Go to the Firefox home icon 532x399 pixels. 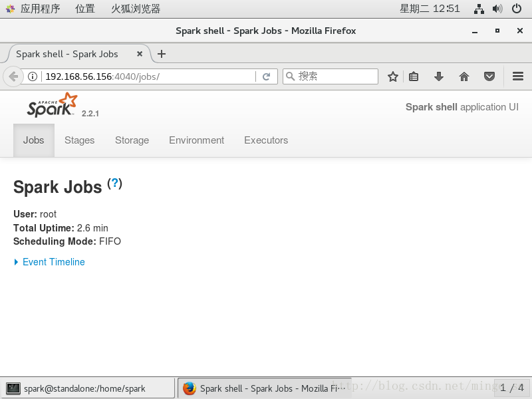tap(464, 76)
